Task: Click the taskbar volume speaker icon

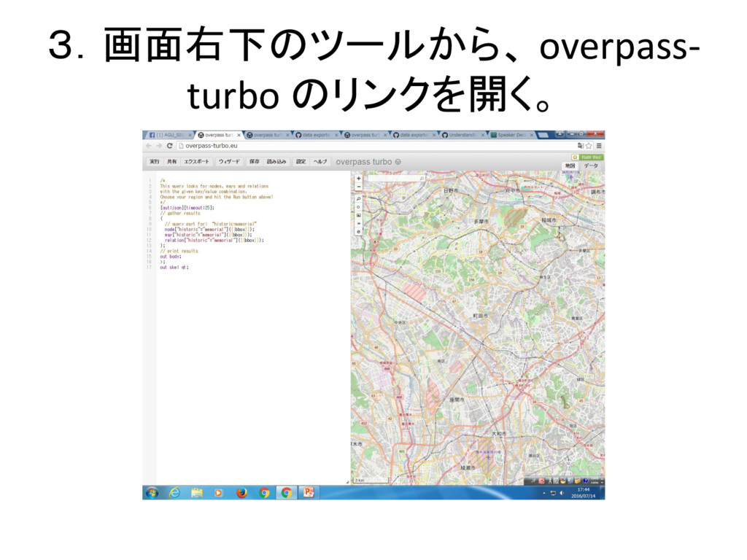Action: pyautogui.click(x=562, y=493)
